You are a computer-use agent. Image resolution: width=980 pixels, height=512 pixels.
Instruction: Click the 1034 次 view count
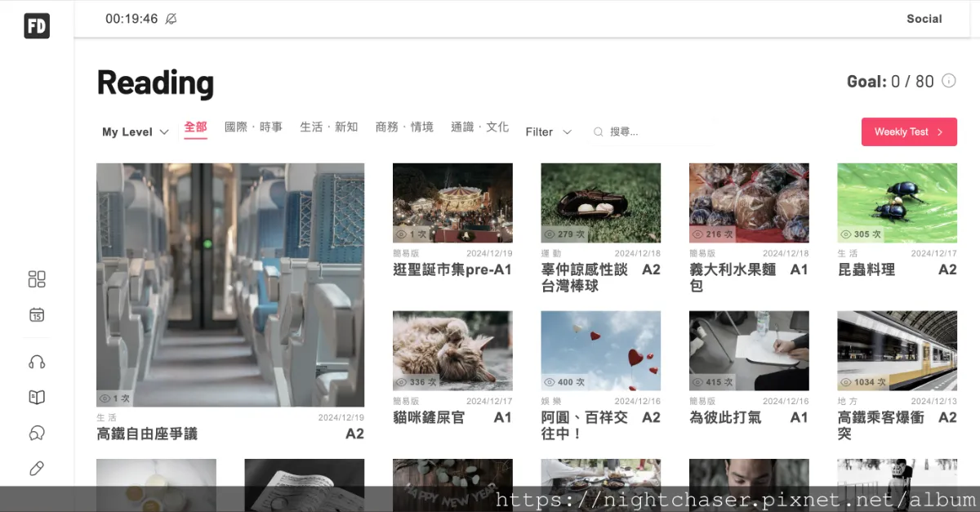pyautogui.click(x=862, y=382)
